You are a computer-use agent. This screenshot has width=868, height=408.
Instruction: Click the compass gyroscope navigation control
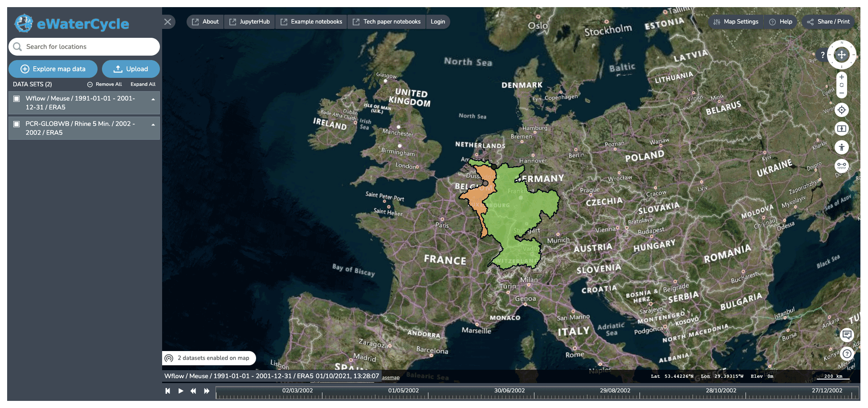[841, 55]
